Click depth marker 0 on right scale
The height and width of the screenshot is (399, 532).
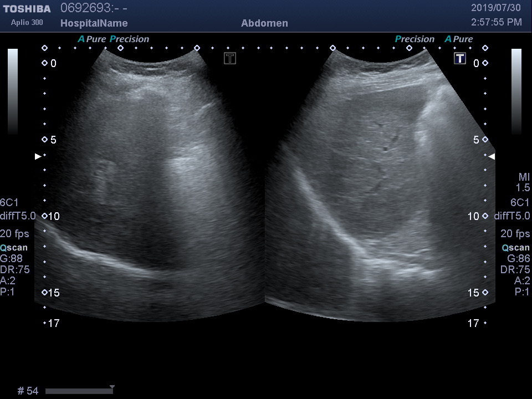click(x=477, y=63)
